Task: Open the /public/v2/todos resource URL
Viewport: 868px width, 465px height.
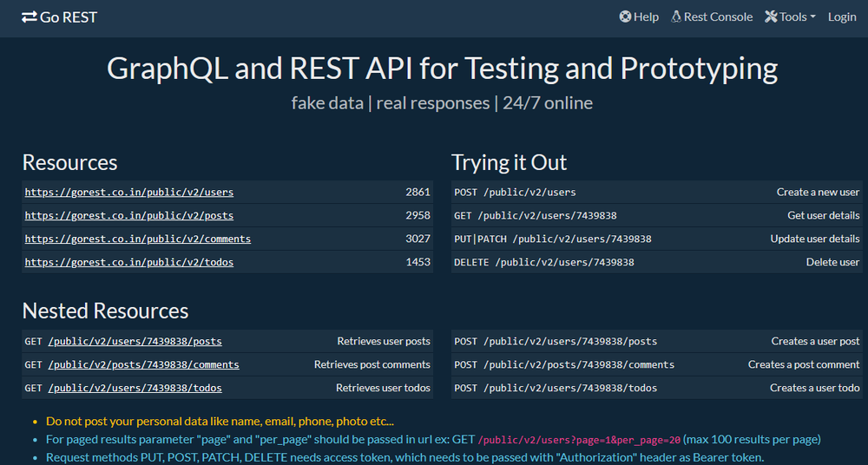Action: [x=129, y=262]
